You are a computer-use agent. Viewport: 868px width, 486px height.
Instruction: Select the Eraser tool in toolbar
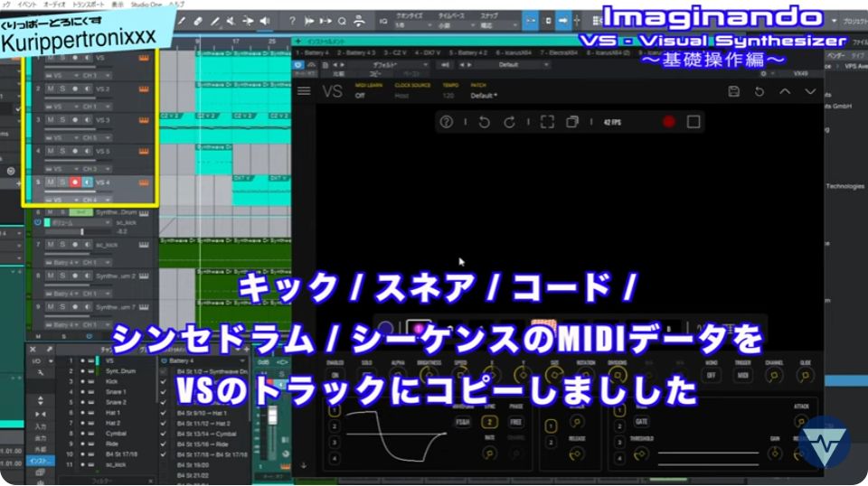point(198,21)
